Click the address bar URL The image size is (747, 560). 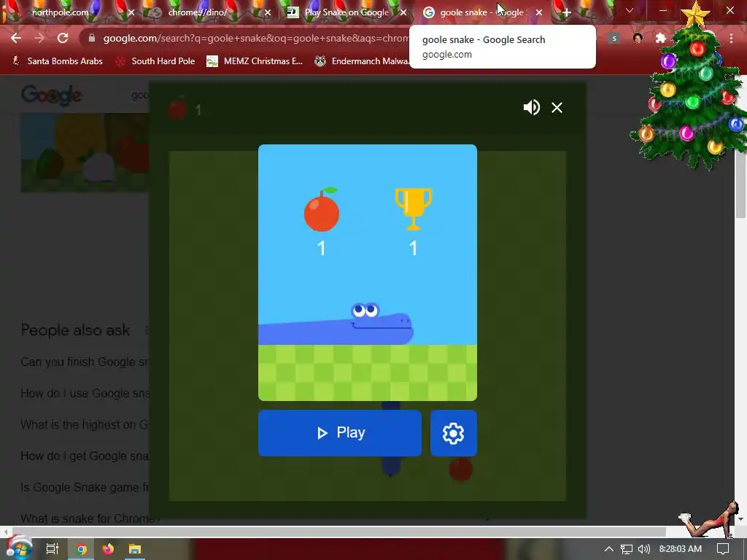tap(255, 39)
